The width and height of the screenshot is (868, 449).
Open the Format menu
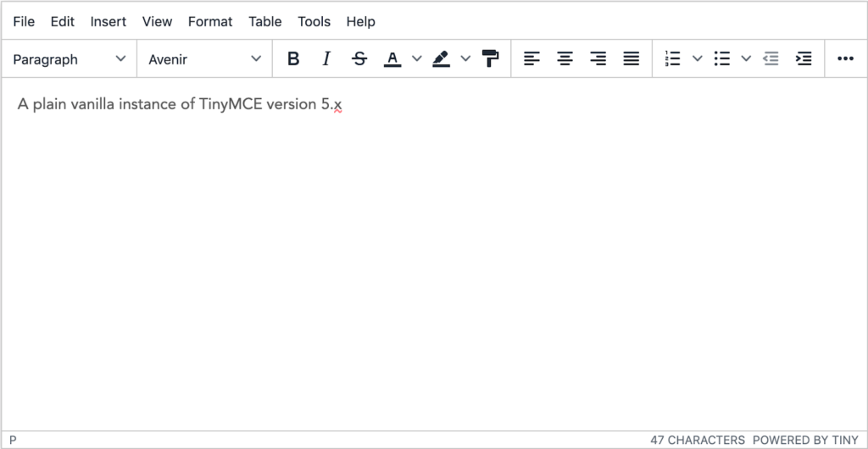pyautogui.click(x=210, y=21)
